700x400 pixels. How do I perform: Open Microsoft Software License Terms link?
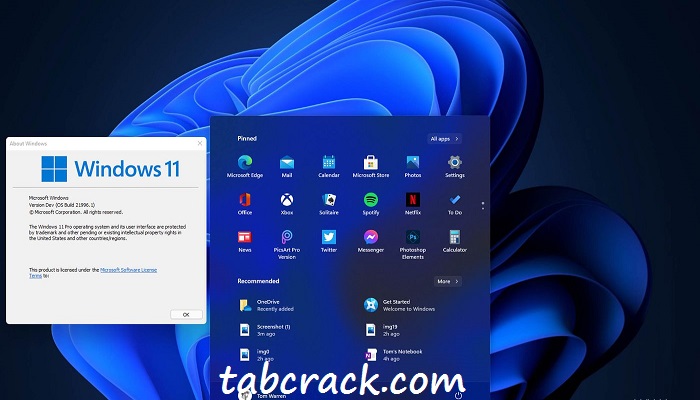(129, 270)
